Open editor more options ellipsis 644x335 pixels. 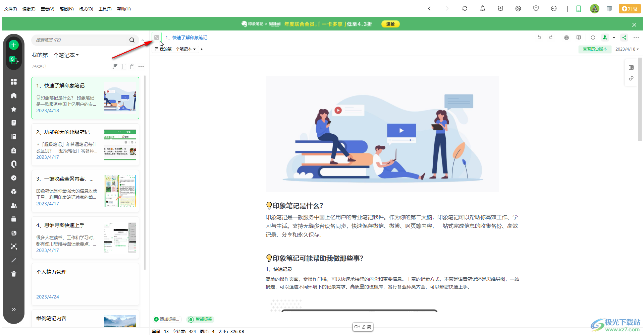[x=636, y=38]
